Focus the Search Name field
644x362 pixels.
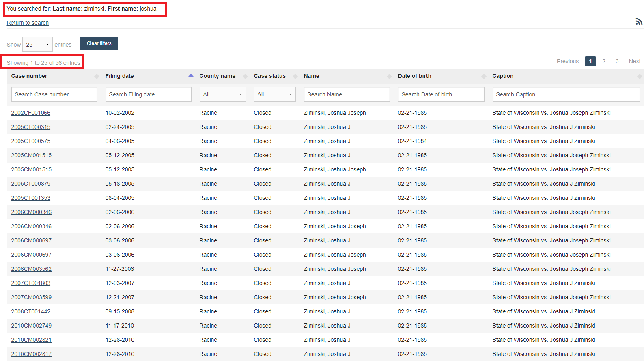347,94
